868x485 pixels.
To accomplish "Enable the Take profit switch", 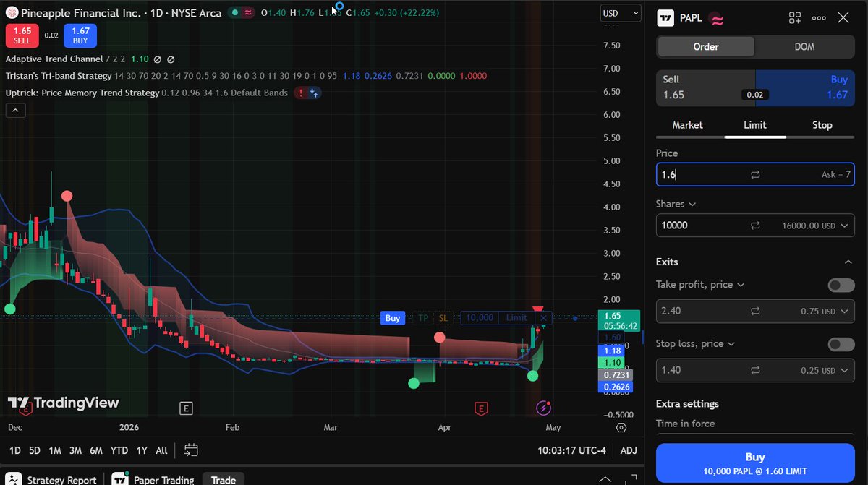I will [841, 286].
